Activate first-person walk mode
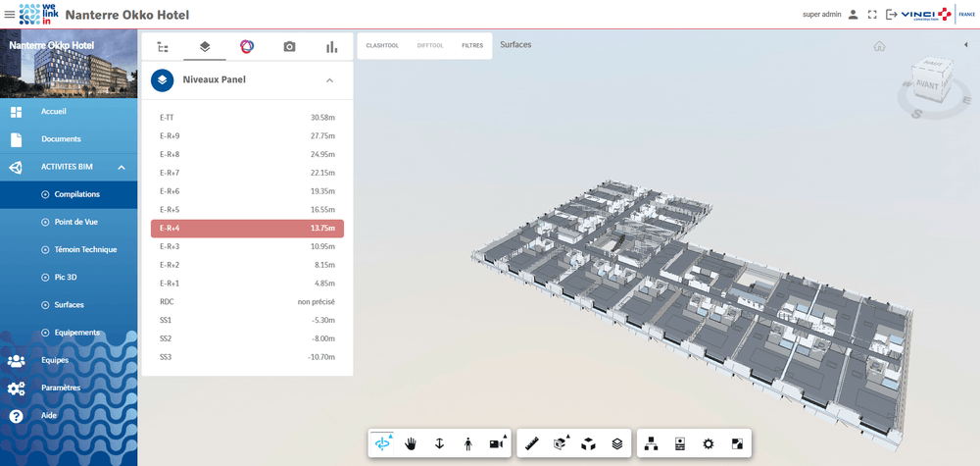Viewport: 980px width, 466px height. (x=468, y=443)
